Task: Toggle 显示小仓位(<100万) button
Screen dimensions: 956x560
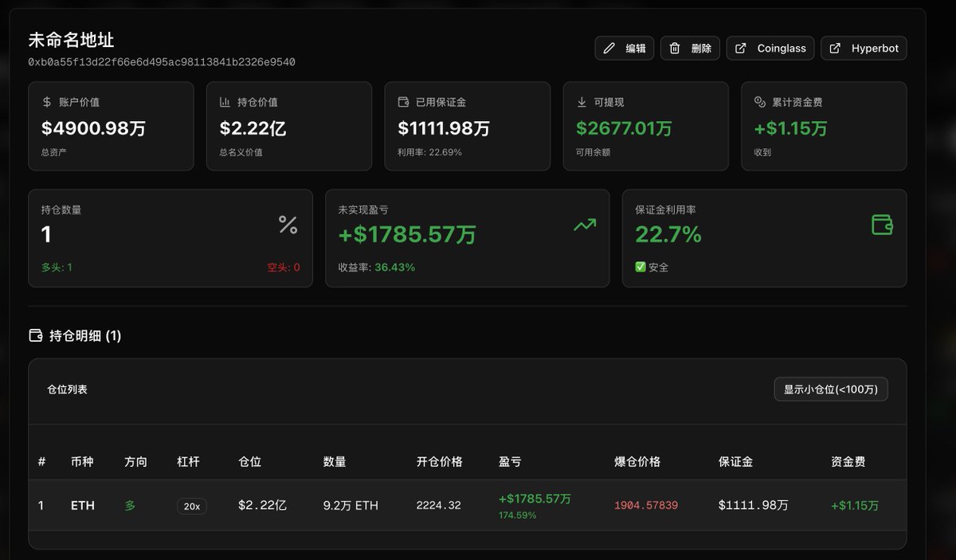Action: click(831, 390)
